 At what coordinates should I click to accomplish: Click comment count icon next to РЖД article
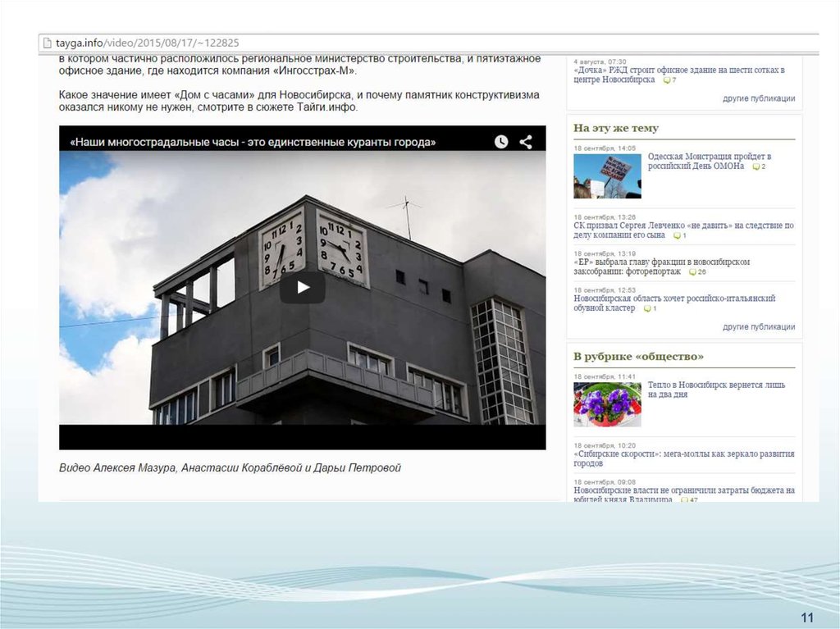point(667,80)
